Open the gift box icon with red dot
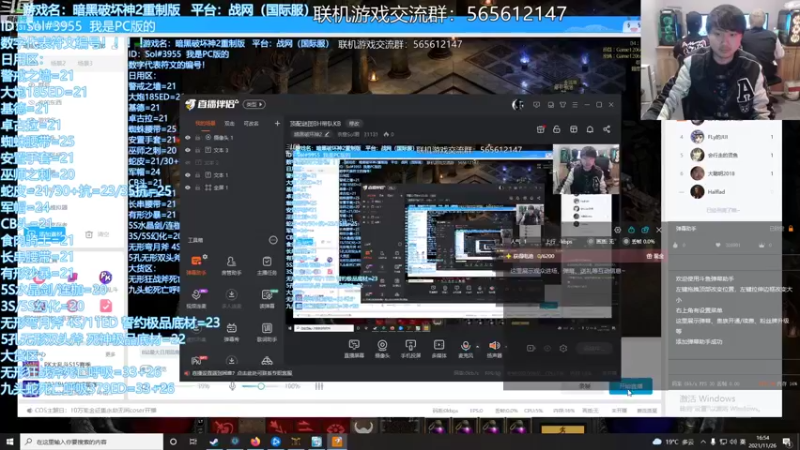Screen dimensions: 800x450 [541, 129]
